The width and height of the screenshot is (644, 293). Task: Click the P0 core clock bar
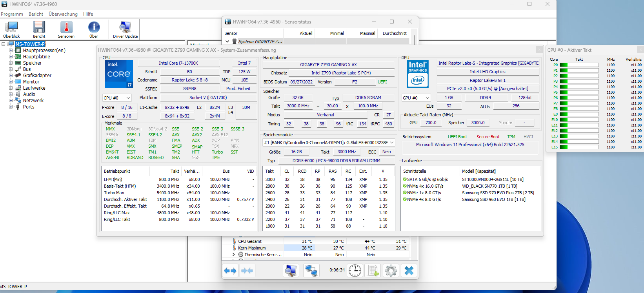[579, 65]
